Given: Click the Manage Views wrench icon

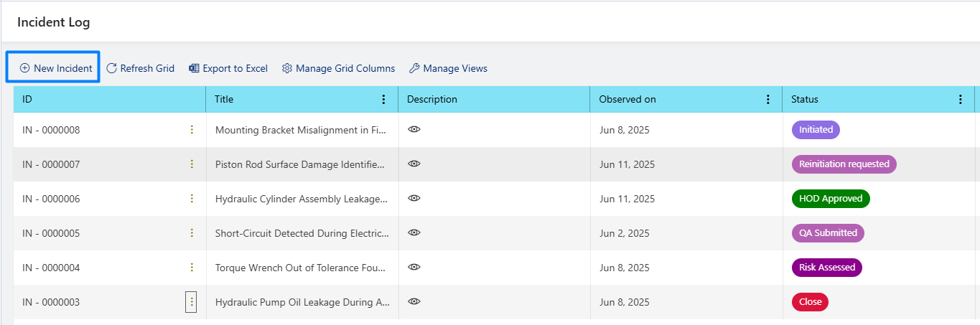Looking at the screenshot, I should (414, 68).
